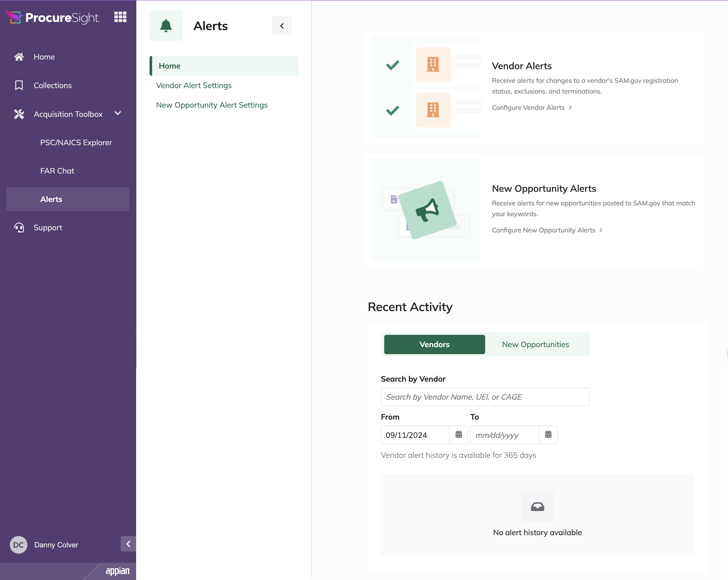This screenshot has width=728, height=580.
Task: Open Configure New Opportunity Alerts link
Action: (x=547, y=230)
